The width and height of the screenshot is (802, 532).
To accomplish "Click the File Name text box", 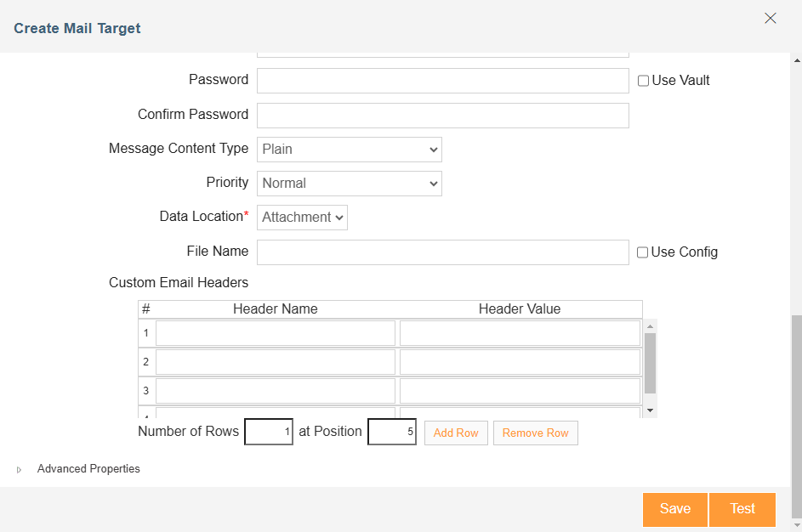I will click(x=443, y=252).
